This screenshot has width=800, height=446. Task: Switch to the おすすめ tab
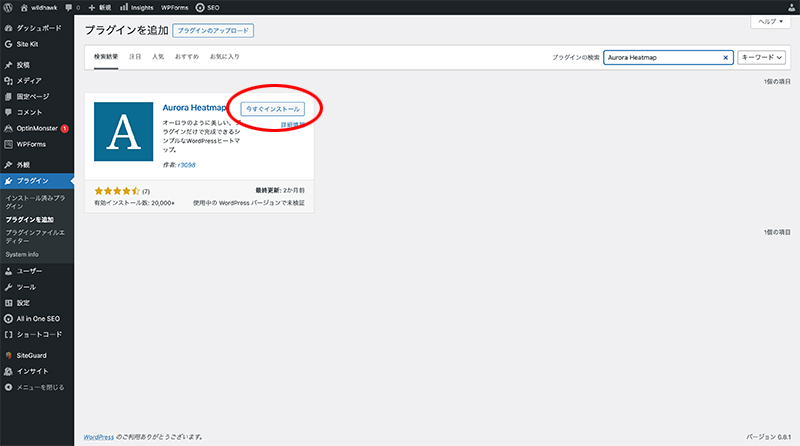187,58
